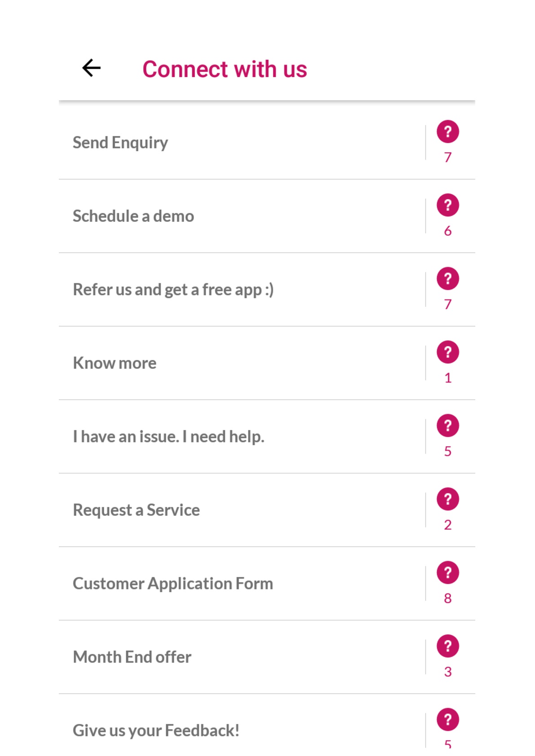
Task: Choose the Know more entry
Action: pos(115,363)
